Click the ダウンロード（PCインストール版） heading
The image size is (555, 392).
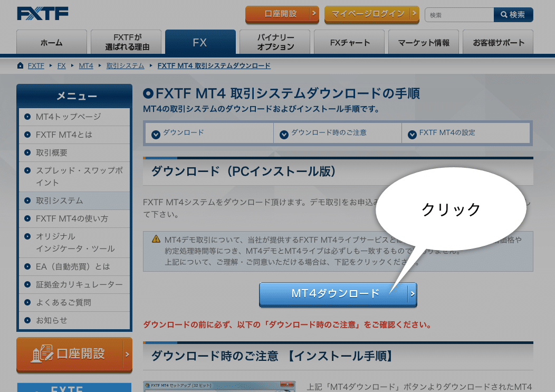(244, 171)
